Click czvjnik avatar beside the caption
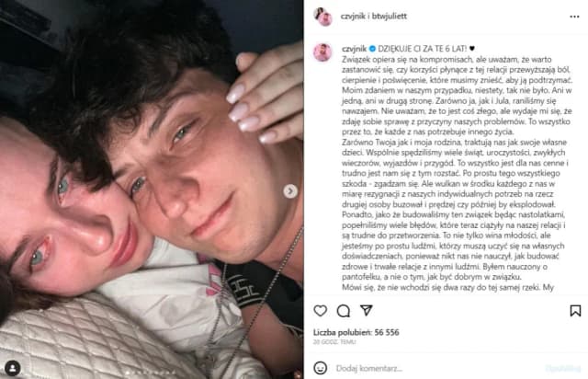The height and width of the screenshot is (379, 588). click(x=322, y=52)
